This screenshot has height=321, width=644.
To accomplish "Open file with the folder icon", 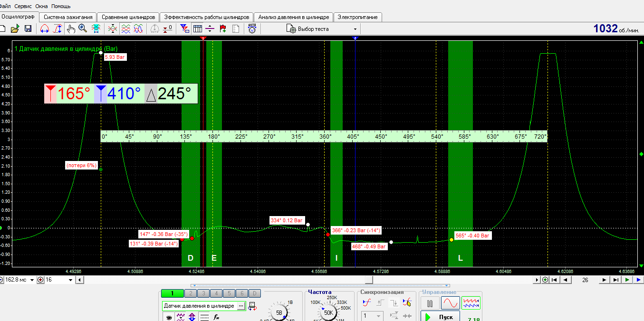I will 15,28.
